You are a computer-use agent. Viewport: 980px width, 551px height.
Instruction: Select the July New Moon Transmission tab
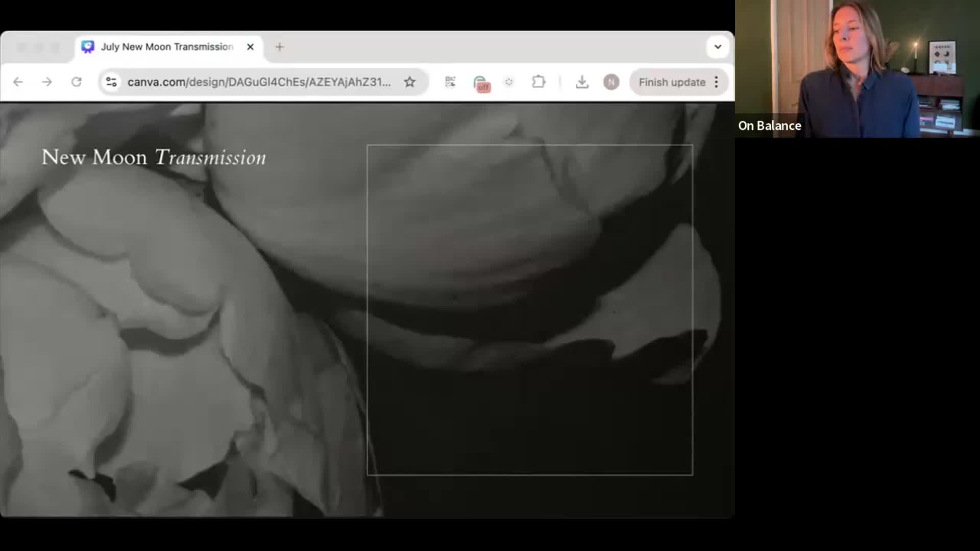(166, 47)
